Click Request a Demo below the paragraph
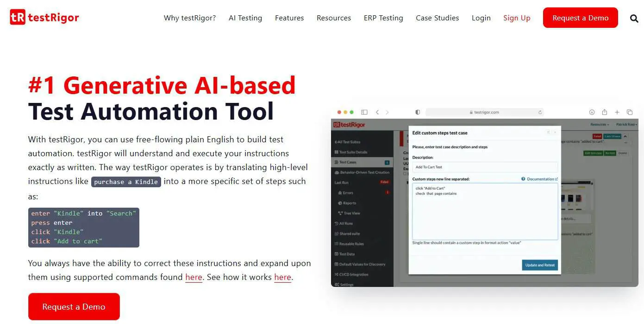 click(74, 307)
